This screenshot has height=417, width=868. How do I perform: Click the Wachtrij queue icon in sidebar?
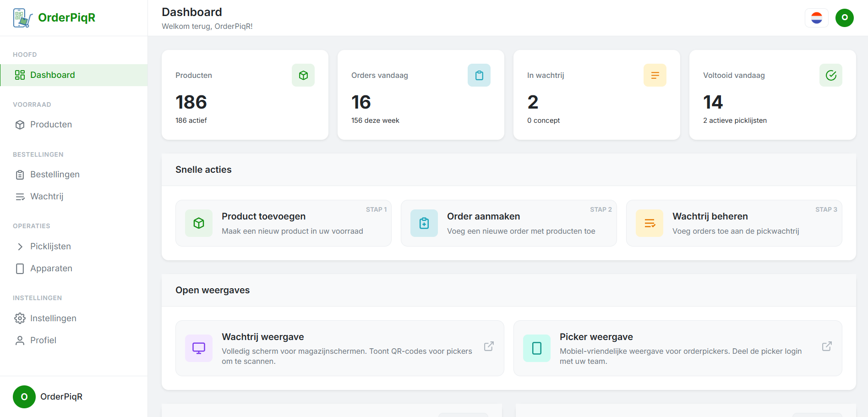pos(20,196)
